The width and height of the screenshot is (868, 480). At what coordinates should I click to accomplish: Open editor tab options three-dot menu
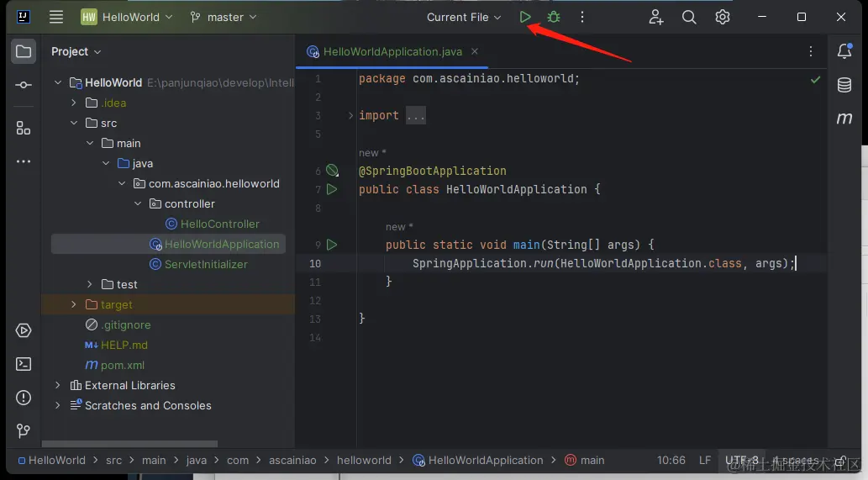click(810, 51)
